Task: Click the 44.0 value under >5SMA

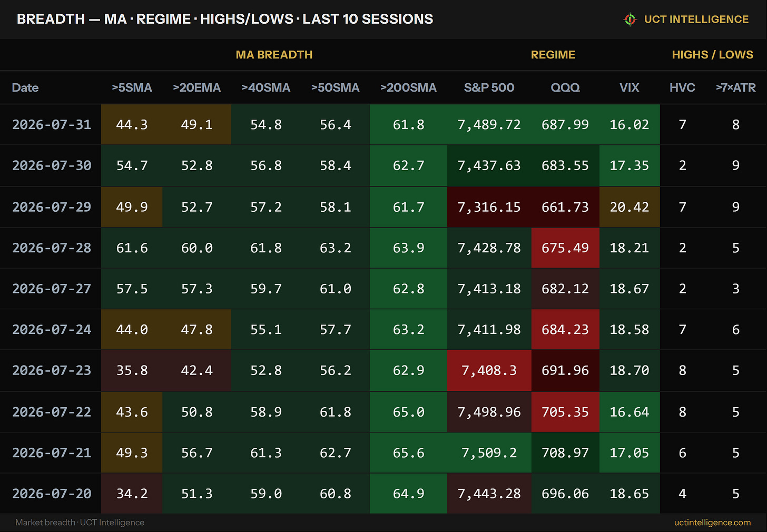Action: click(x=132, y=330)
